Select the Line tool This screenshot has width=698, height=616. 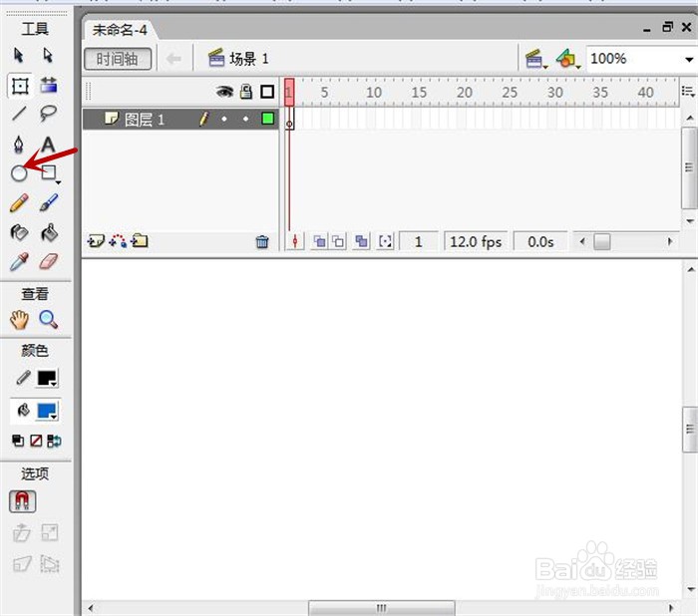tap(19, 114)
